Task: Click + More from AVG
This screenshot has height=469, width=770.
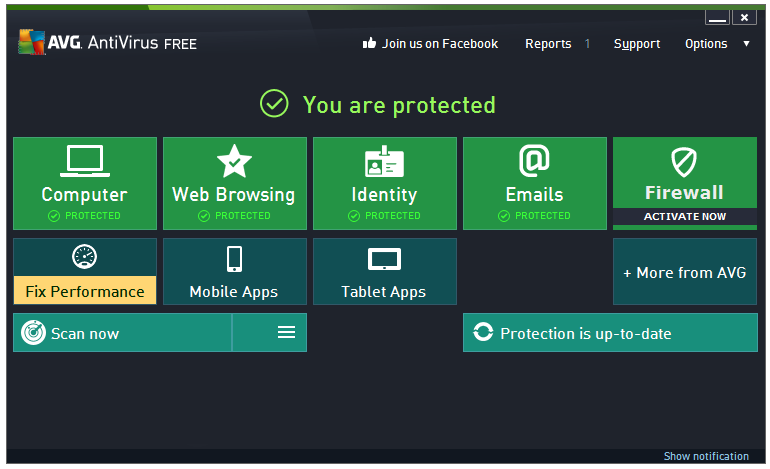Action: pos(685,272)
